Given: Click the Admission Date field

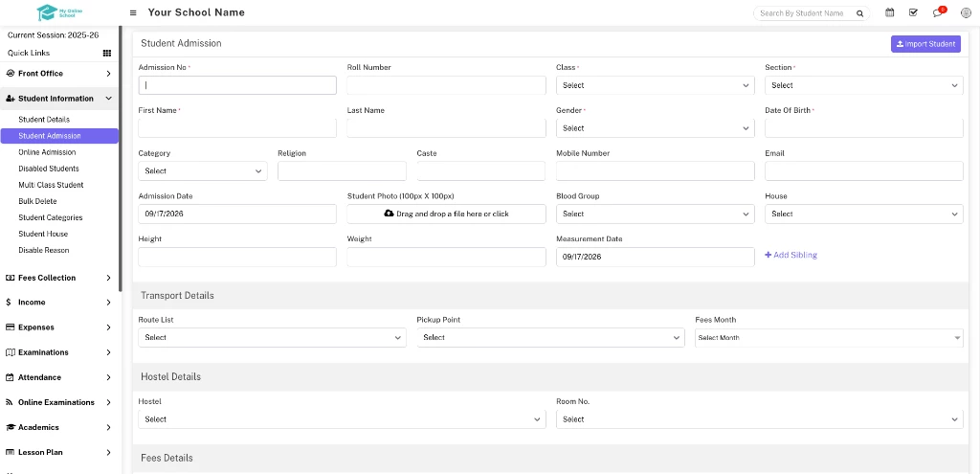Looking at the screenshot, I should (237, 214).
